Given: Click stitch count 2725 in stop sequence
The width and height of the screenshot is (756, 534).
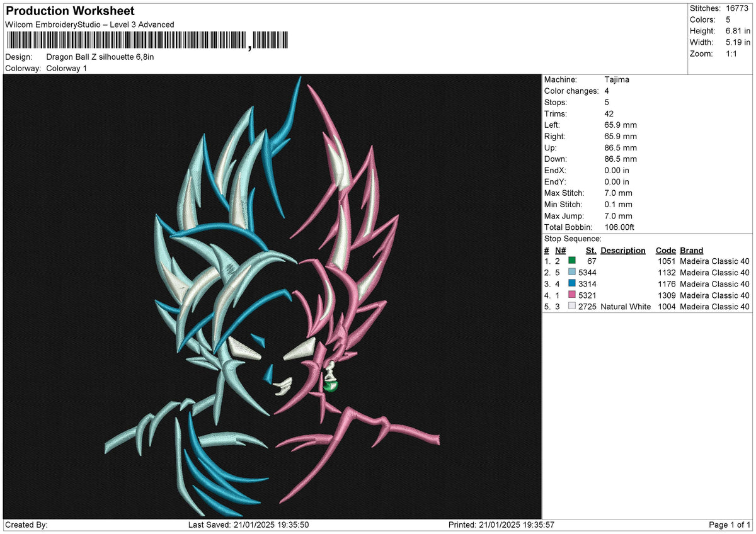Looking at the screenshot, I should pos(587,306).
